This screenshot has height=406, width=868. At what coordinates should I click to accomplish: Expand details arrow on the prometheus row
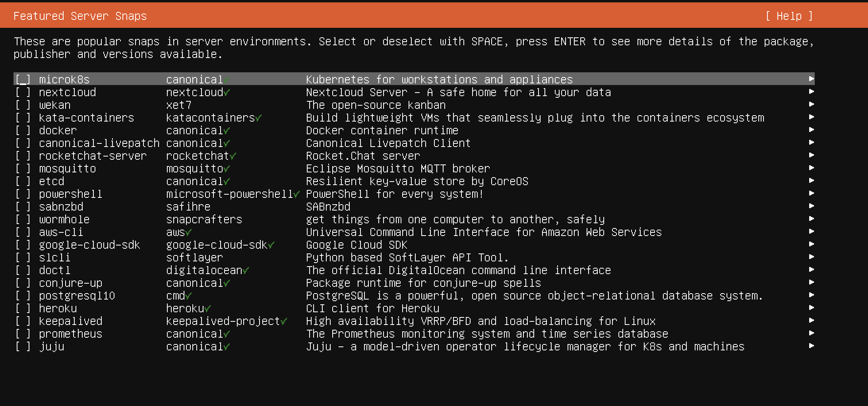(x=811, y=333)
